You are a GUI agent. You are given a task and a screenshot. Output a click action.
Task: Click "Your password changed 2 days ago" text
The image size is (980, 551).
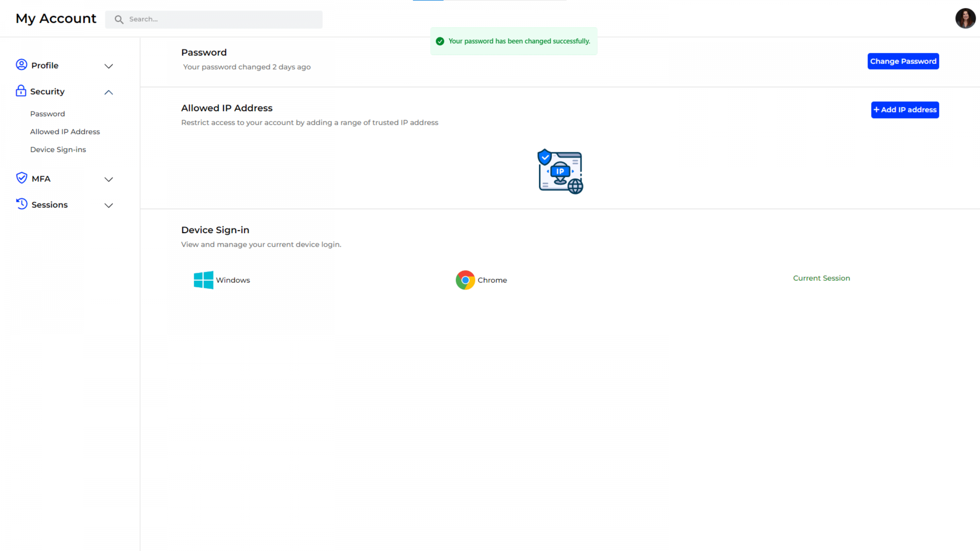coord(246,67)
